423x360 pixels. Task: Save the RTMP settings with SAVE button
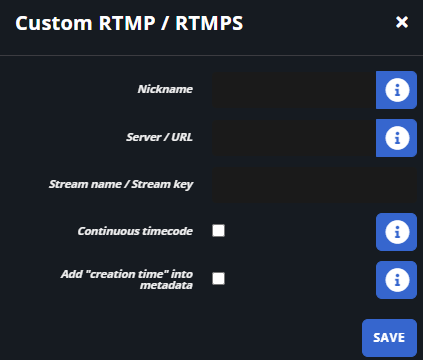pyautogui.click(x=389, y=338)
